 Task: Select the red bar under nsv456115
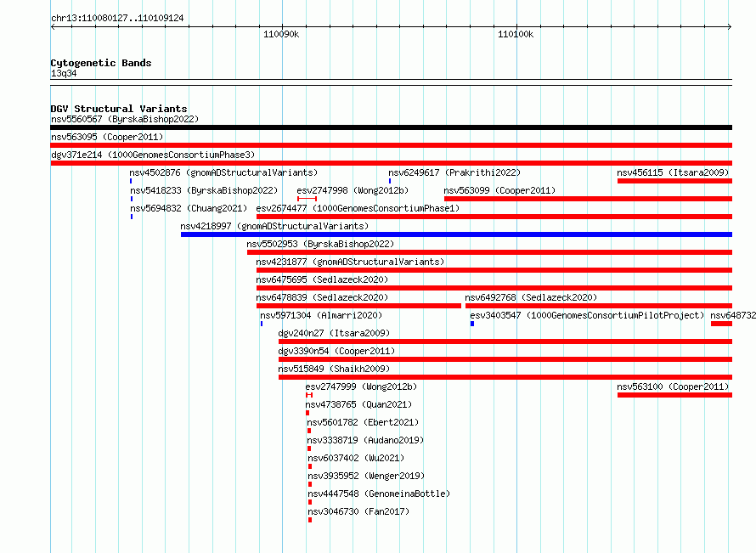pos(674,181)
